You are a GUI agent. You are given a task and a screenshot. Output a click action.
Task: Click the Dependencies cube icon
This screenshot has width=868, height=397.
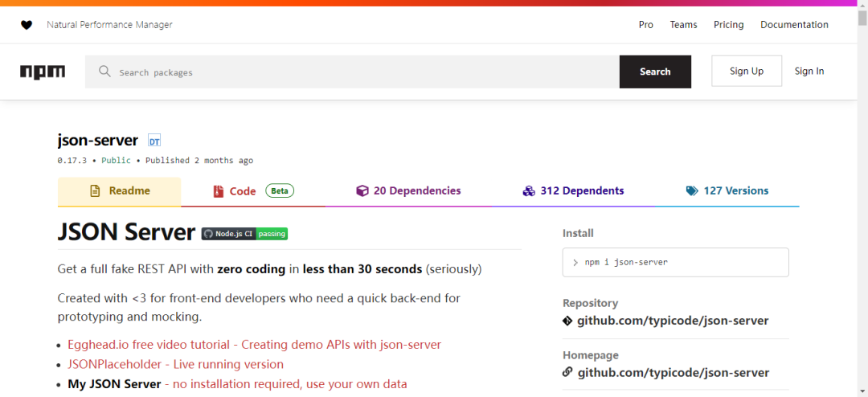pos(362,191)
